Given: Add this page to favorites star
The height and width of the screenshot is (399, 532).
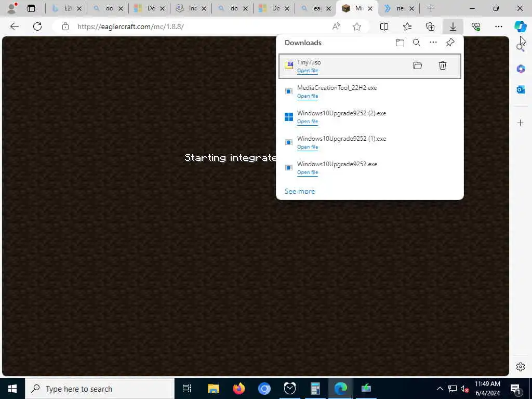Looking at the screenshot, I should (356, 26).
